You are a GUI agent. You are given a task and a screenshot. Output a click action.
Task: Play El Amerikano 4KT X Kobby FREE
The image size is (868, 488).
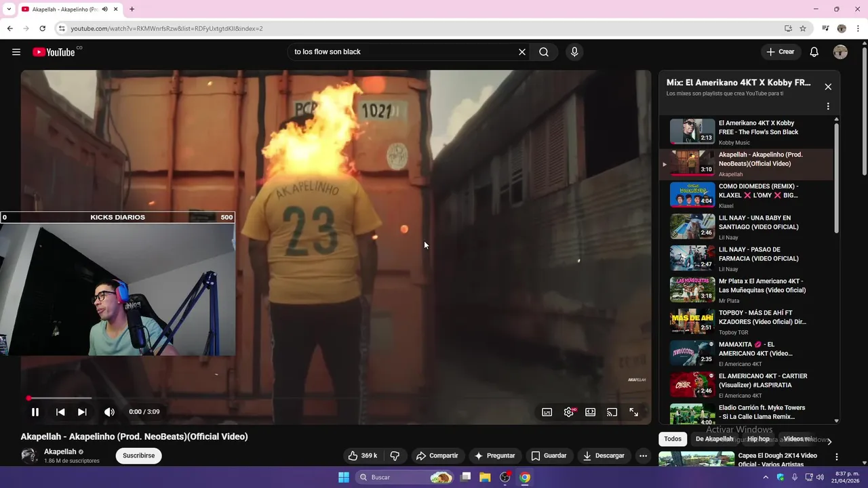[x=746, y=132]
